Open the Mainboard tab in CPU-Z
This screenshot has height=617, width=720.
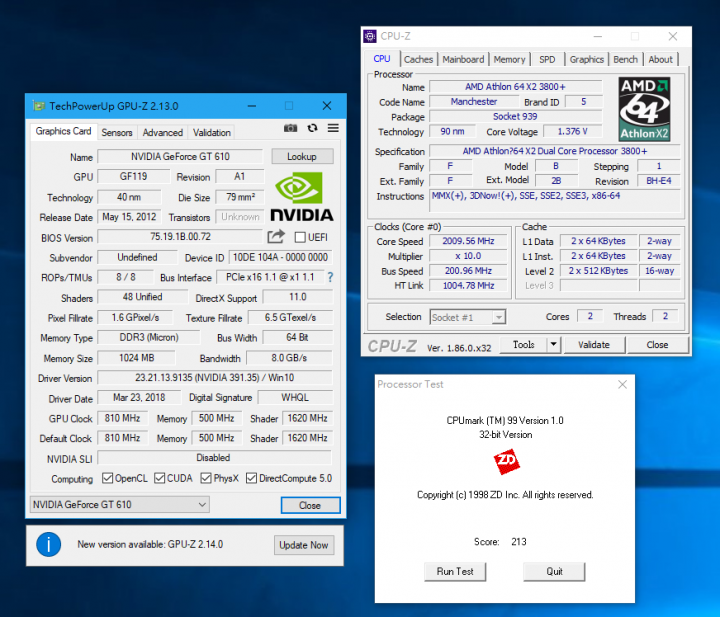[x=463, y=60]
